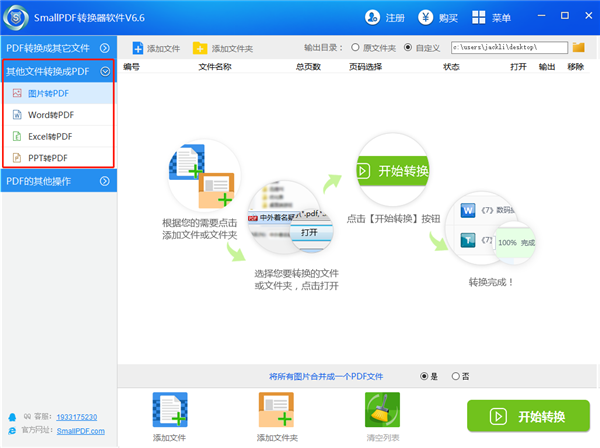Click the 总页数 column header
This screenshot has width=600, height=448.
308,67
